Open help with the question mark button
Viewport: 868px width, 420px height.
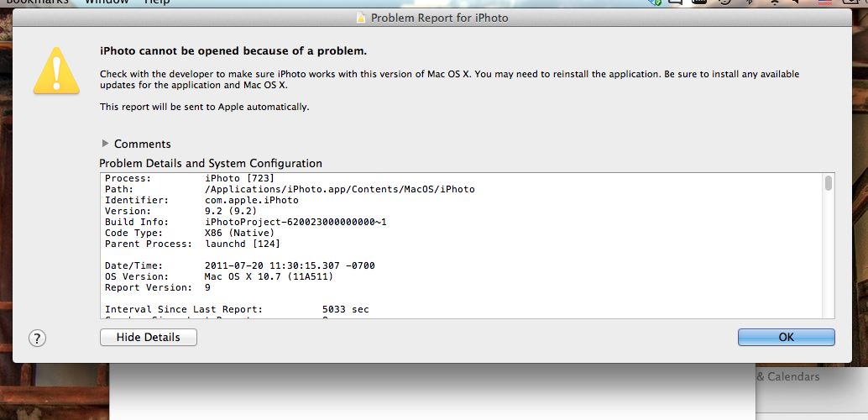click(x=37, y=338)
